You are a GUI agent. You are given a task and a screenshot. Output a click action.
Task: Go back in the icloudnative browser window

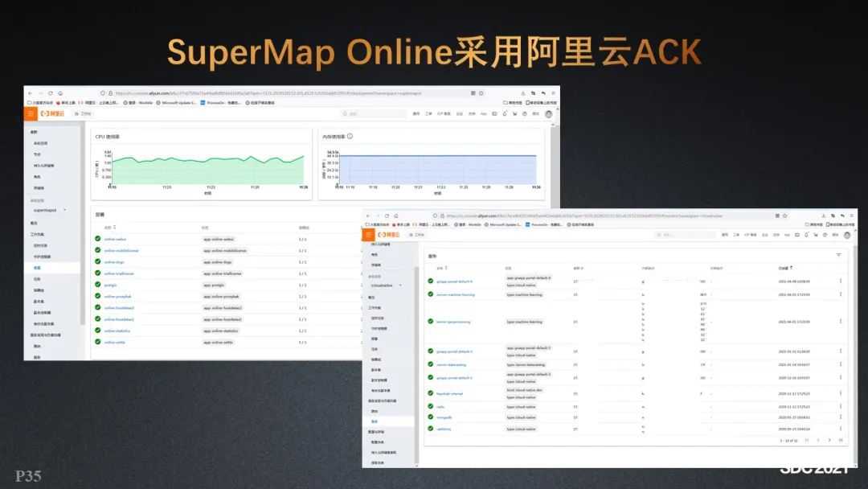pyautogui.click(x=368, y=216)
